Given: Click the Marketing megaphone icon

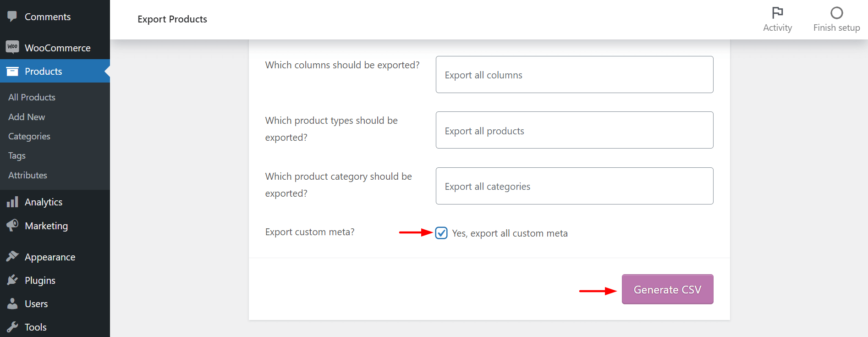Looking at the screenshot, I should click(12, 225).
